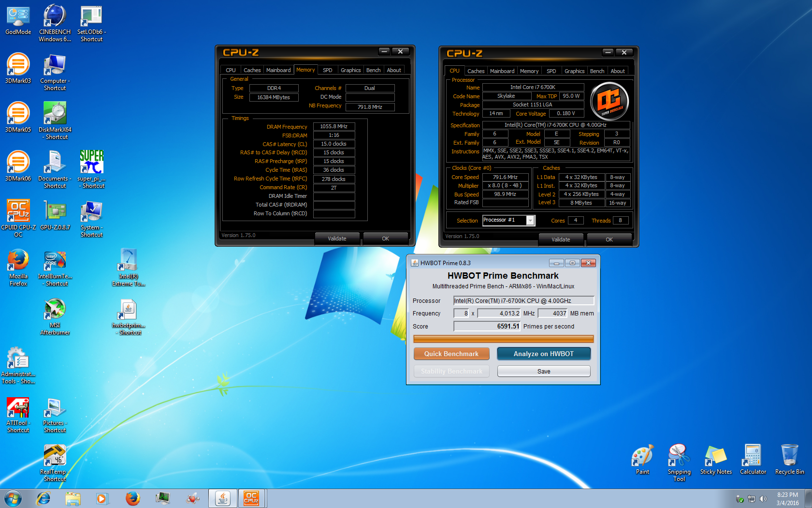Select the hwbotprime shortcut icon
Screen dimensions: 812x508
(128, 316)
